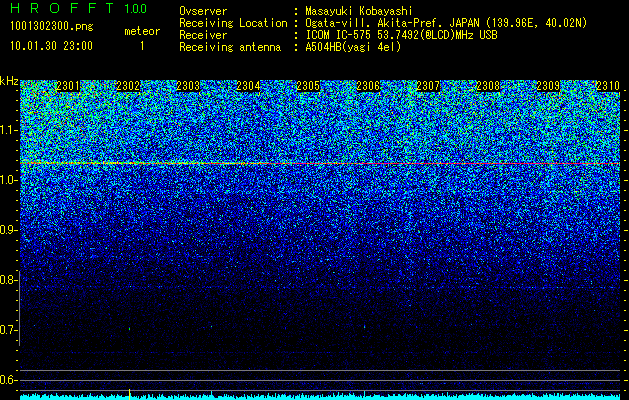Click the 2310 time marker

click(x=608, y=86)
